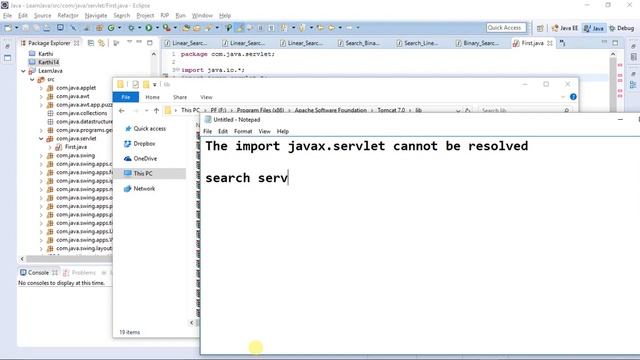
Task: Click the Run button in Eclipse toolbar
Action: (x=149, y=28)
